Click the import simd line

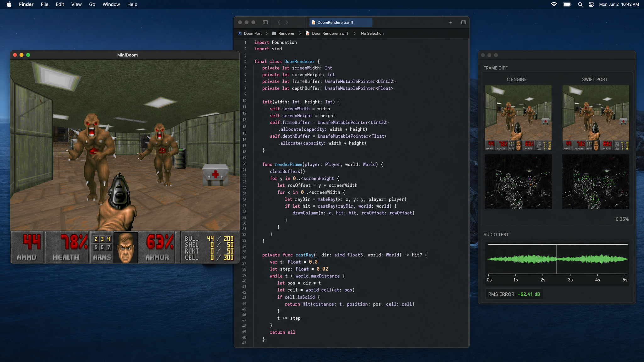(268, 49)
